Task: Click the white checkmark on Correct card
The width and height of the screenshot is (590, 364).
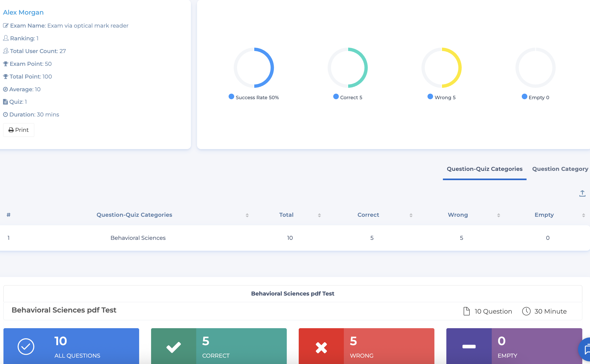Action: tap(173, 347)
